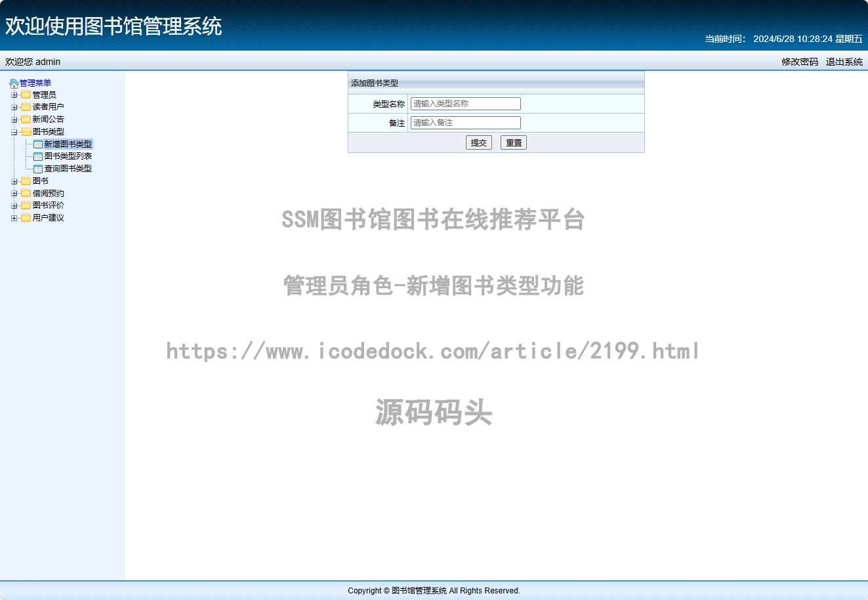Click the folder icon next to 图书评价

click(26, 205)
